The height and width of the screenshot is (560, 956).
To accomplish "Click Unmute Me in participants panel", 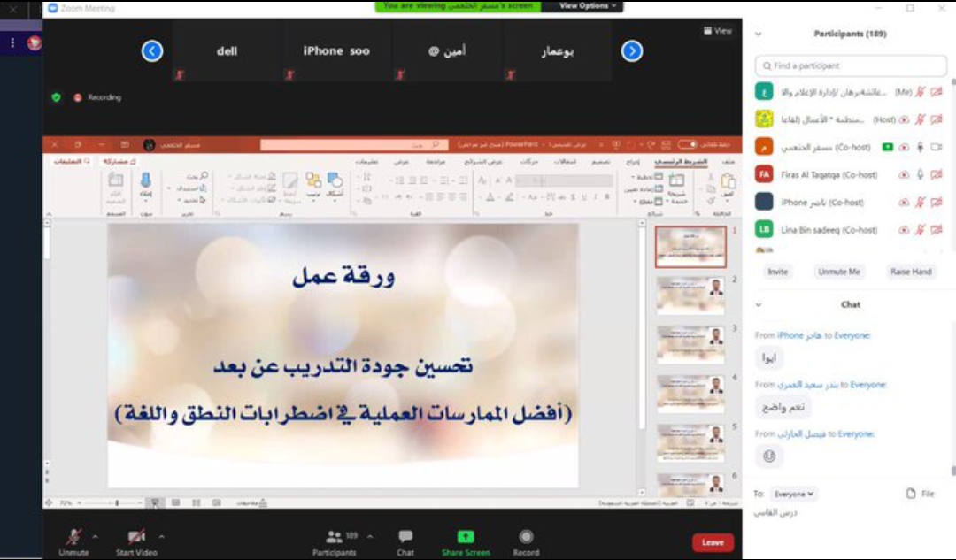I will (839, 272).
